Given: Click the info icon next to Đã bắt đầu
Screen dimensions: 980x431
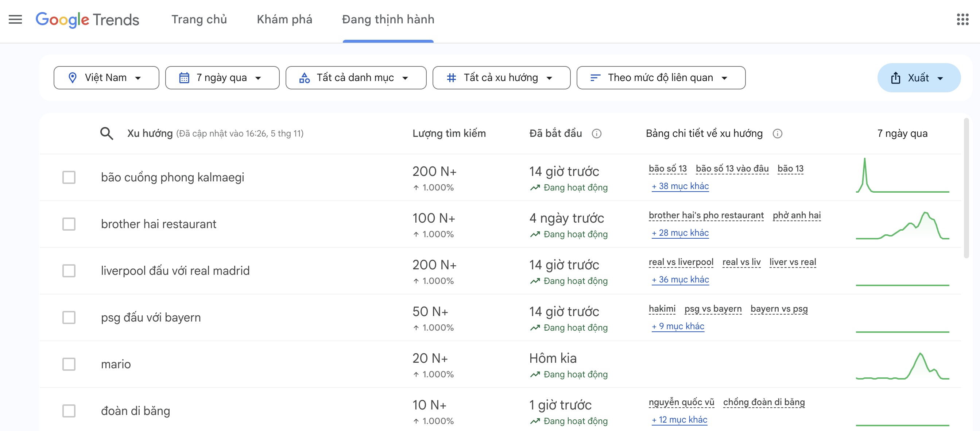Looking at the screenshot, I should coord(597,134).
